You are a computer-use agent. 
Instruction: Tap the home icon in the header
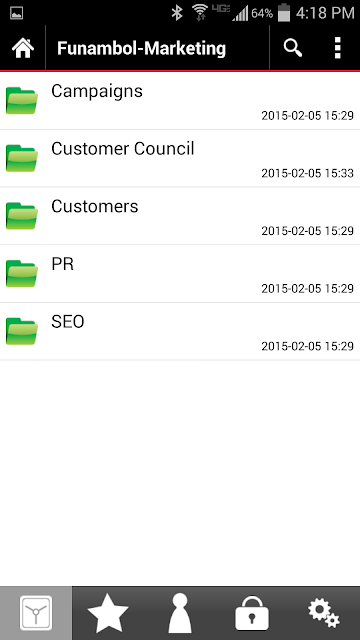[22, 48]
